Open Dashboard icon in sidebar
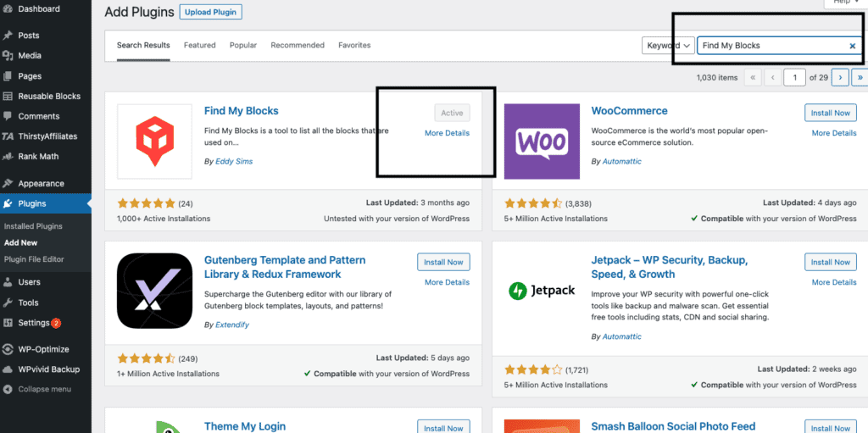Viewport: 868px width, 433px height. pyautogui.click(x=8, y=9)
